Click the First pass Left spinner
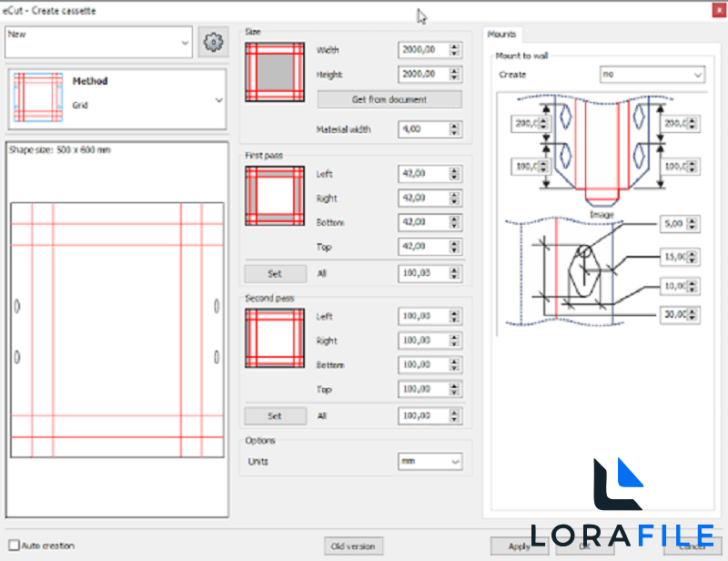728x561 pixels. coord(455,174)
